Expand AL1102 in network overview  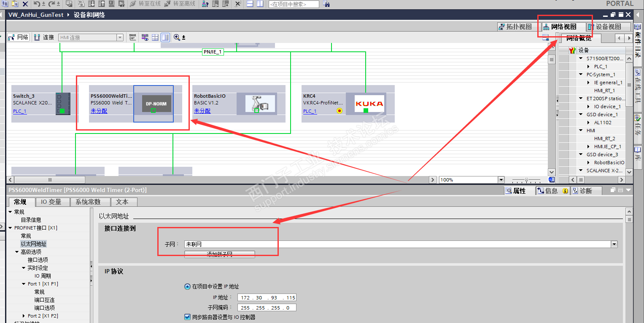(589, 123)
